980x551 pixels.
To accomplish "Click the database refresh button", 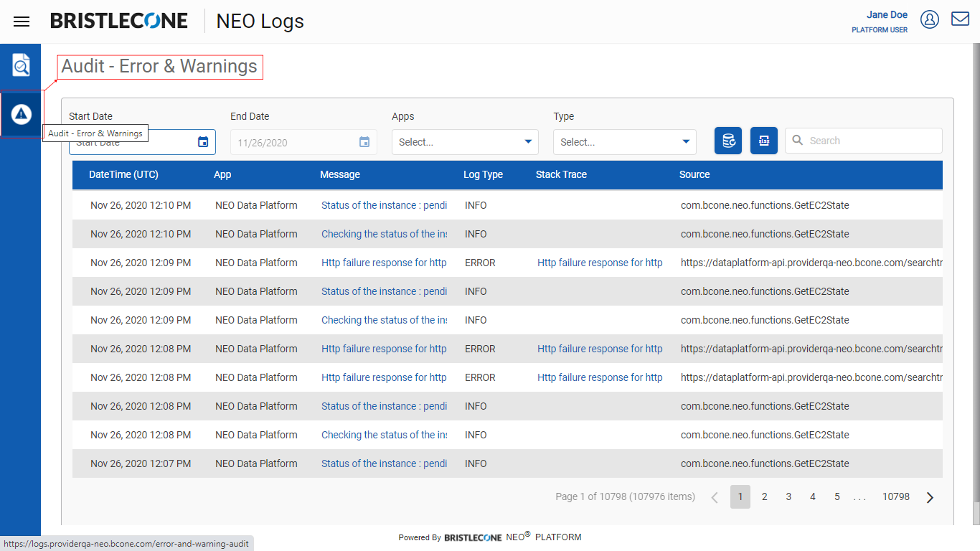I will 728,141.
